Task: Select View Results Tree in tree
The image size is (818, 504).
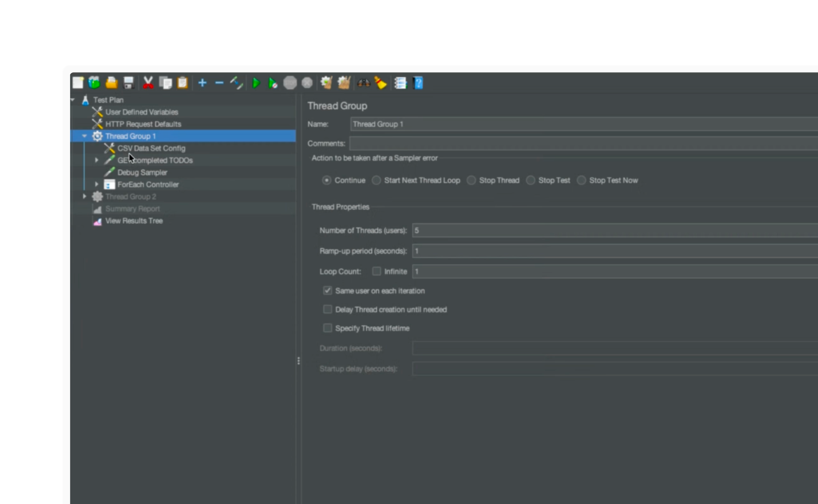Action: (x=134, y=221)
